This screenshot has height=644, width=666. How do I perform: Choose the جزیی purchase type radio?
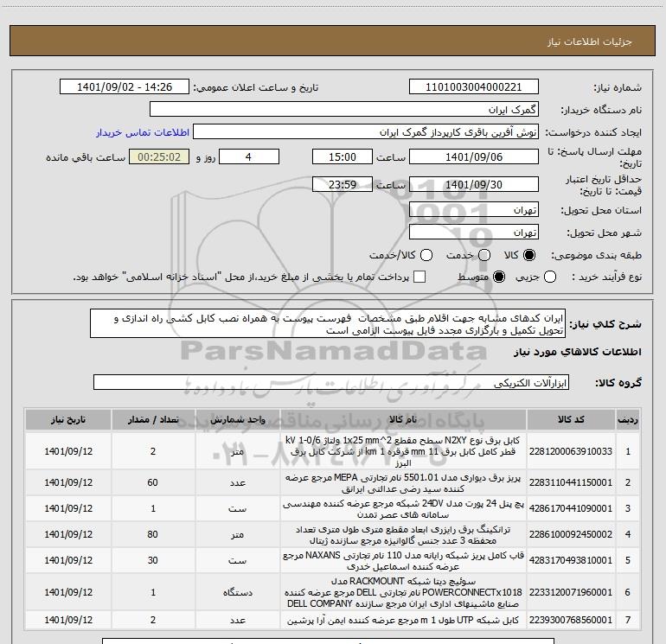pos(550,277)
